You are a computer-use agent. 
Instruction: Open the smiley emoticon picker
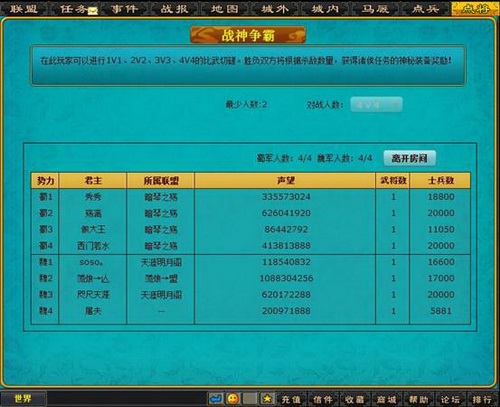233,399
